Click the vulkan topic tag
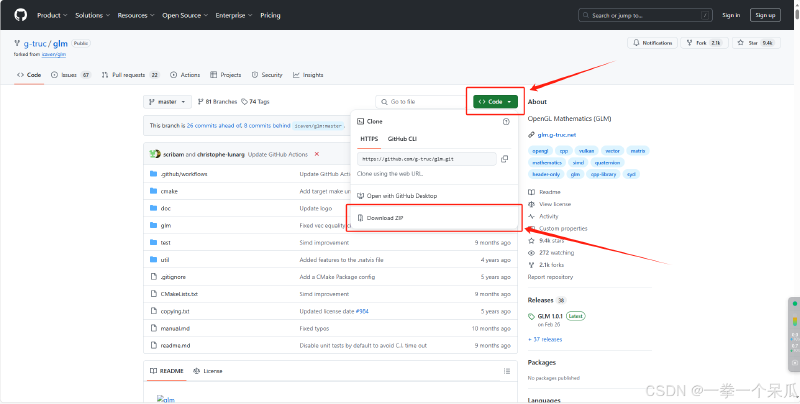The width and height of the screenshot is (800, 404). tap(586, 151)
